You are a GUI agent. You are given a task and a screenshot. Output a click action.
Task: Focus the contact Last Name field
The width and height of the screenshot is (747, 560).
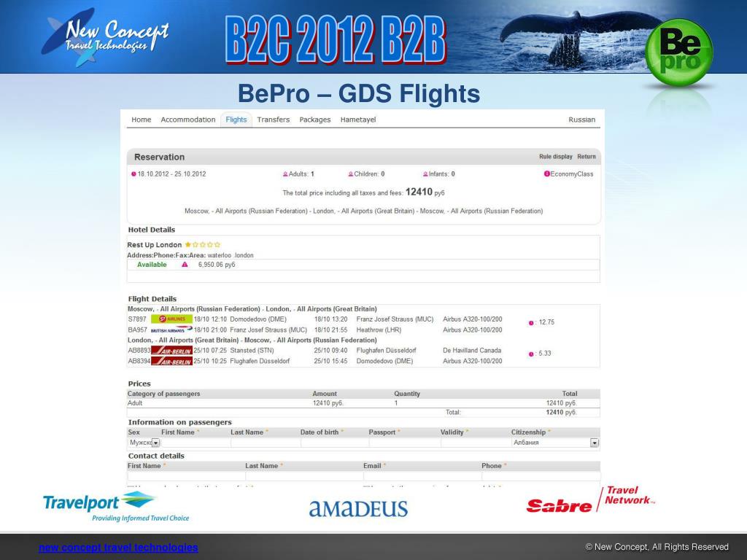tap(304, 475)
